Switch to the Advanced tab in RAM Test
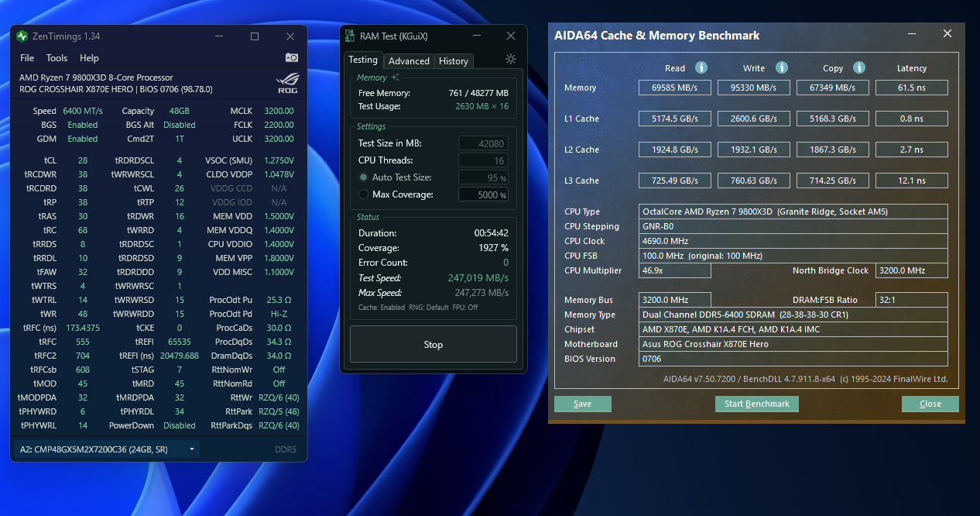The width and height of the screenshot is (980, 516). tap(409, 61)
